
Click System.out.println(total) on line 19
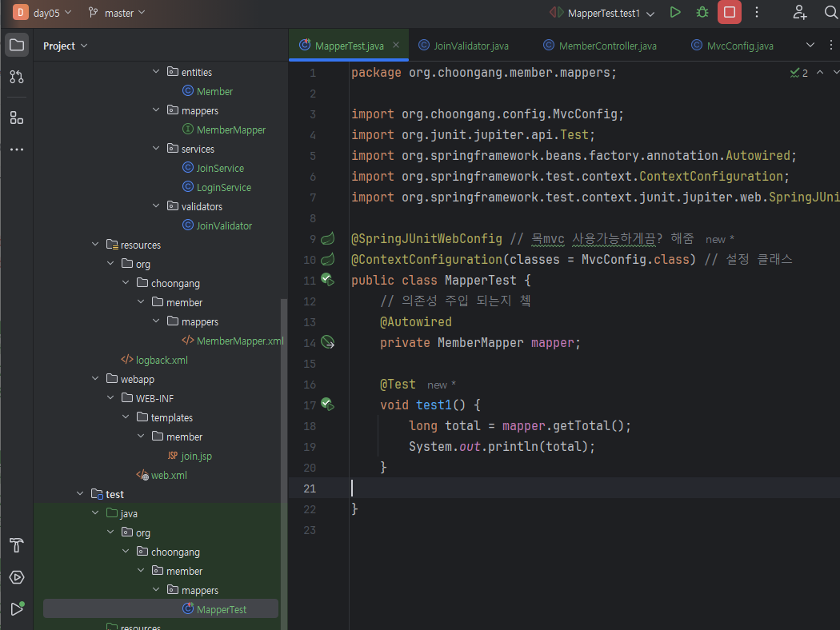tap(502, 446)
